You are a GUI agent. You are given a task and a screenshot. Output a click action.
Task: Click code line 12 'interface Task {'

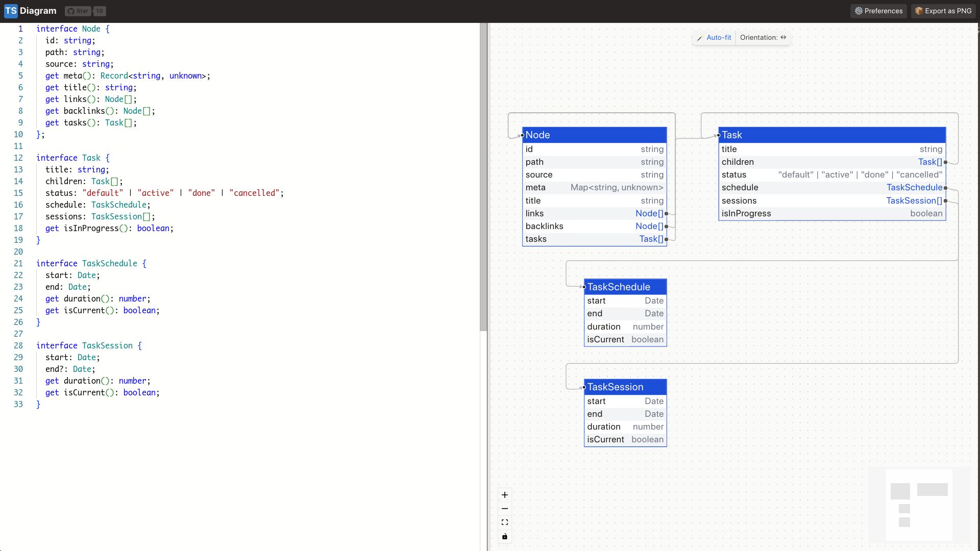[72, 158]
